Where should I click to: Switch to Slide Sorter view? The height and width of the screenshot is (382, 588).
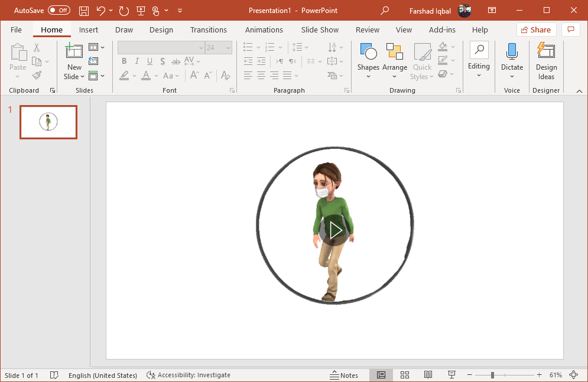pos(405,375)
